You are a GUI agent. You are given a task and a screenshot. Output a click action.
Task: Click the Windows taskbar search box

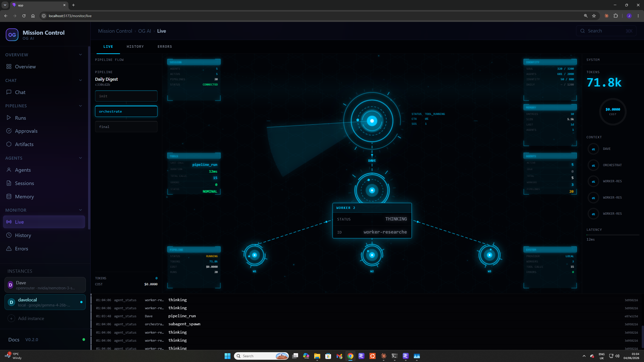click(x=261, y=356)
